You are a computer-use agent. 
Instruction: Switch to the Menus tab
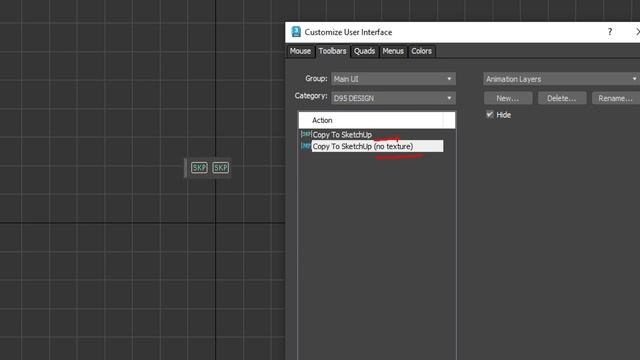(x=393, y=51)
